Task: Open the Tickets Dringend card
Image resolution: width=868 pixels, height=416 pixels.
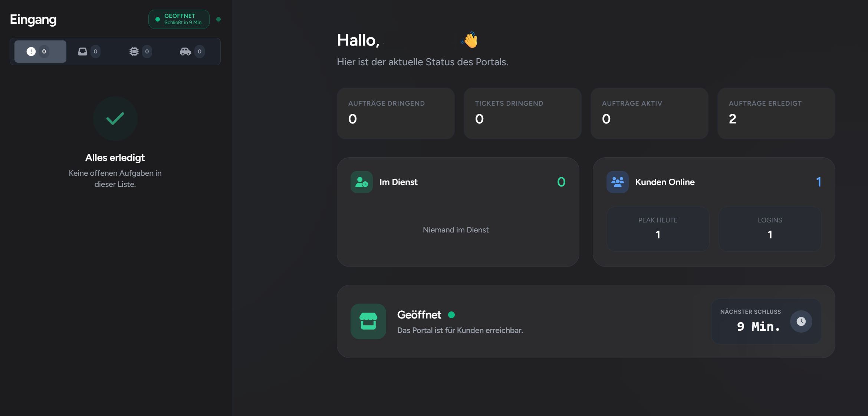Action: [x=522, y=113]
